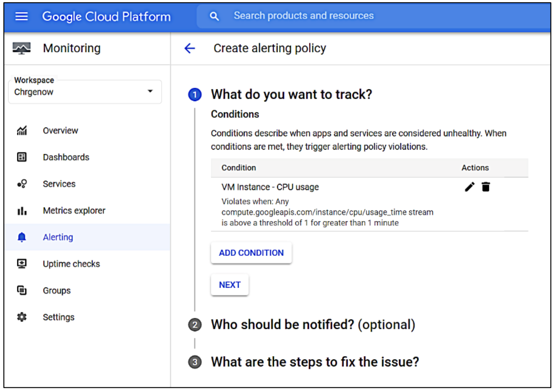This screenshot has width=556, height=392.
Task: Select Overview in the Monitoring sidebar
Action: tap(60, 130)
